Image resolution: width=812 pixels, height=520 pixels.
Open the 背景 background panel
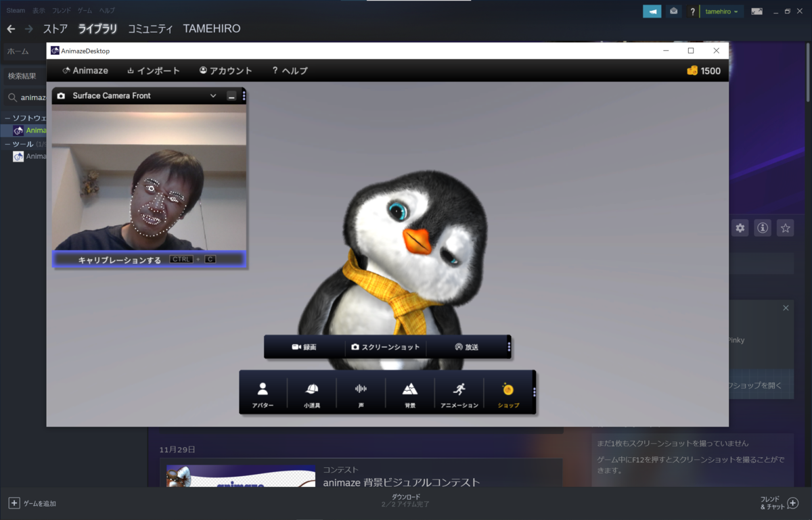[410, 396]
